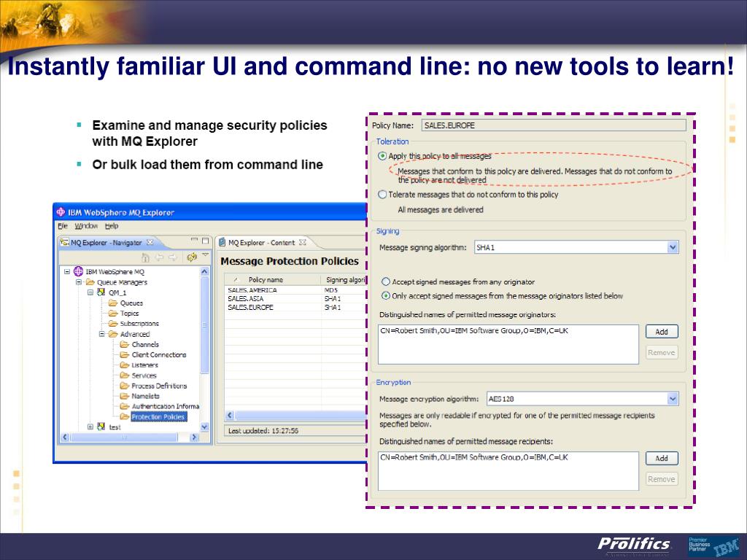Image resolution: width=747 pixels, height=560 pixels.
Task: Click Remove button for permitted message recipients
Action: coord(662,479)
